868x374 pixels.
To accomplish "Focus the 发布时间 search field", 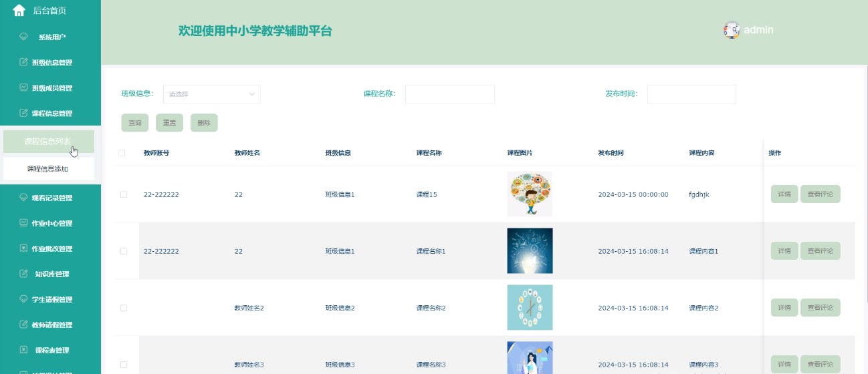I will (x=691, y=94).
